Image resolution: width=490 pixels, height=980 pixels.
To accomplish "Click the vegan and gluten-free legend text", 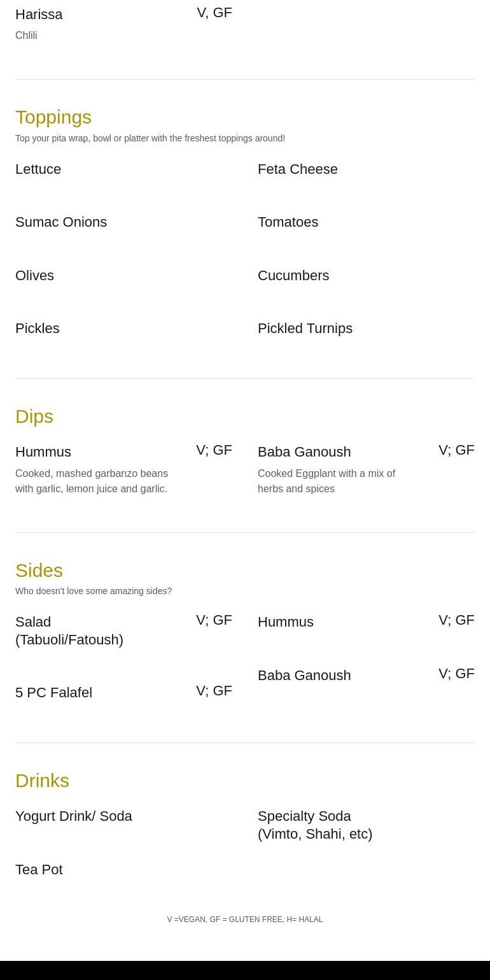I will click(x=244, y=920).
